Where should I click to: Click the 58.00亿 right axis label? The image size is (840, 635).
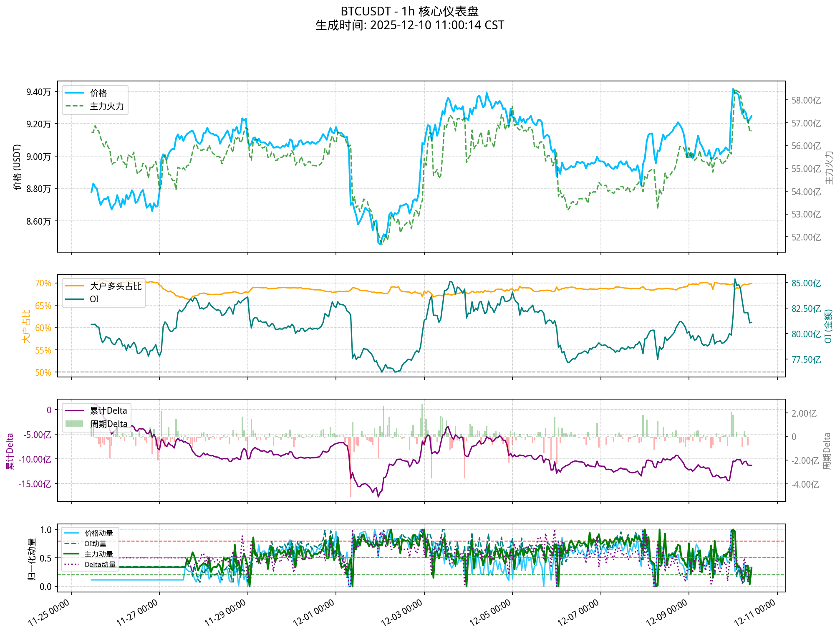pos(806,101)
